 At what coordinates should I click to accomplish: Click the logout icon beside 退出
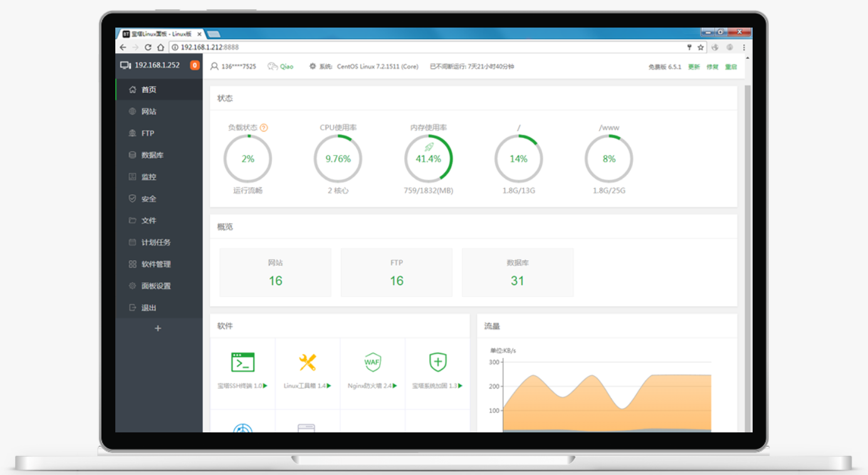[132, 308]
